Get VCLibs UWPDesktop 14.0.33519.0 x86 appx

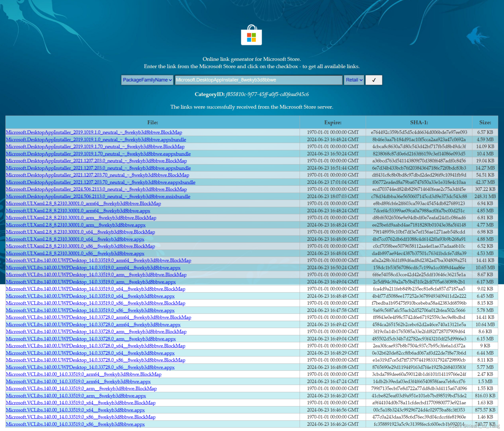tap(90, 310)
